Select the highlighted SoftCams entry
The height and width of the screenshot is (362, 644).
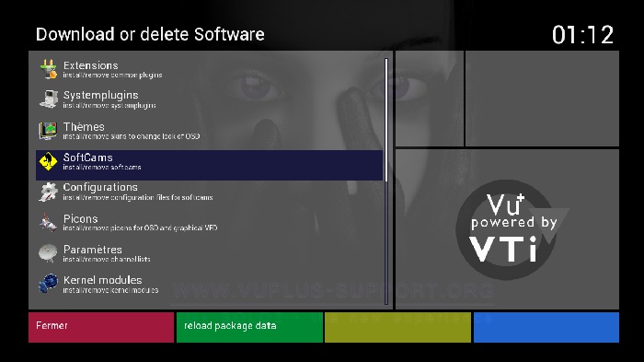click(x=210, y=165)
